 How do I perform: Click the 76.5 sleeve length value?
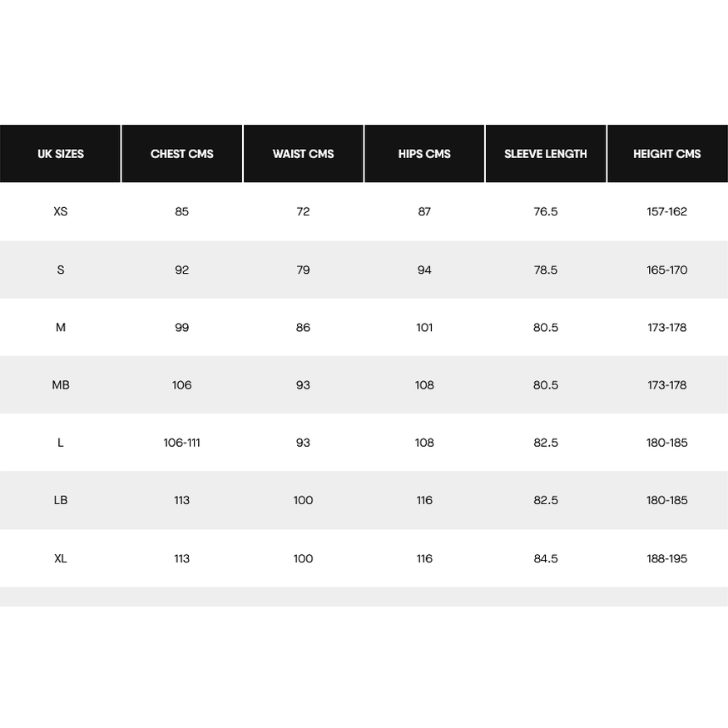coord(546,211)
